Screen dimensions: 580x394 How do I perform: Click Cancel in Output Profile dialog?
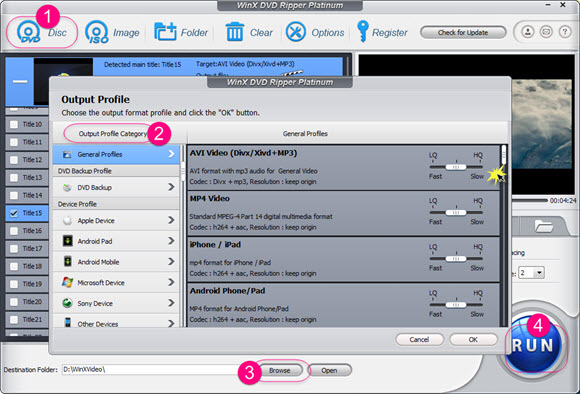[419, 340]
